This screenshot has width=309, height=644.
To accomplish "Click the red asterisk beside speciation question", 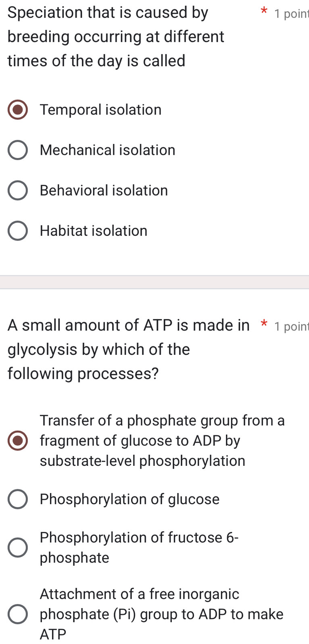I will pos(264,12).
